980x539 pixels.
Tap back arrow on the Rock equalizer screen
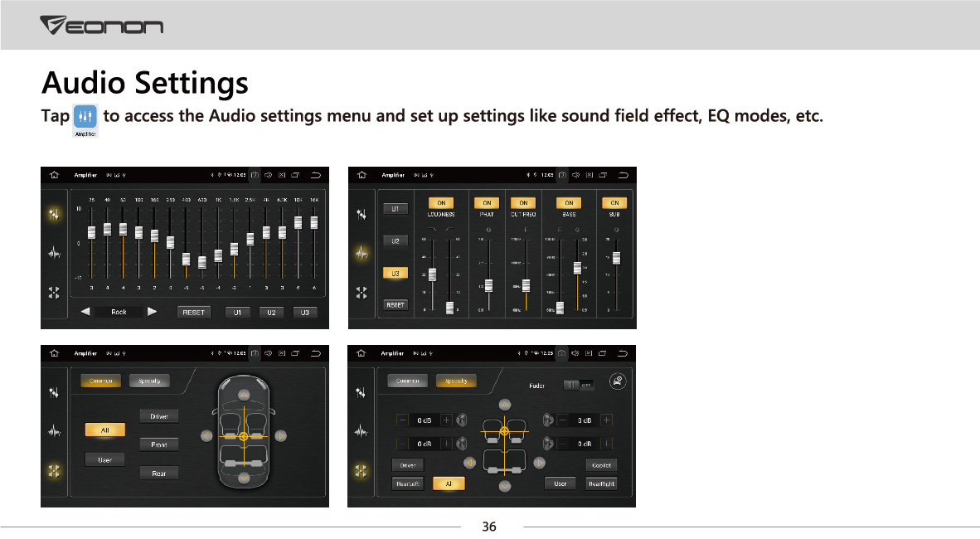316,175
